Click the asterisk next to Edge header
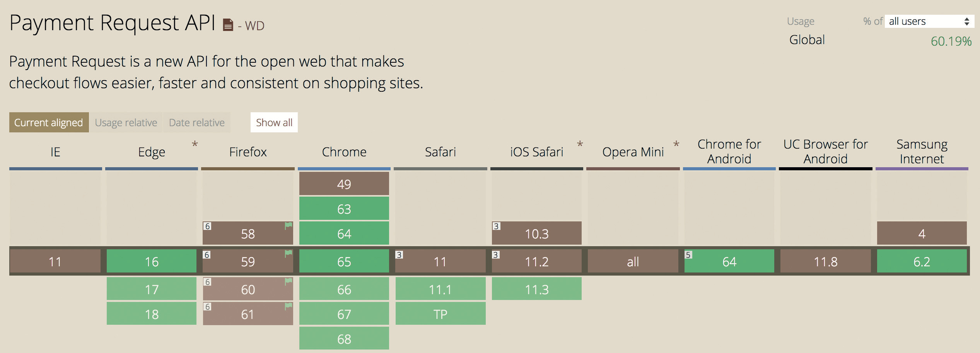The image size is (980, 353). pos(195,144)
